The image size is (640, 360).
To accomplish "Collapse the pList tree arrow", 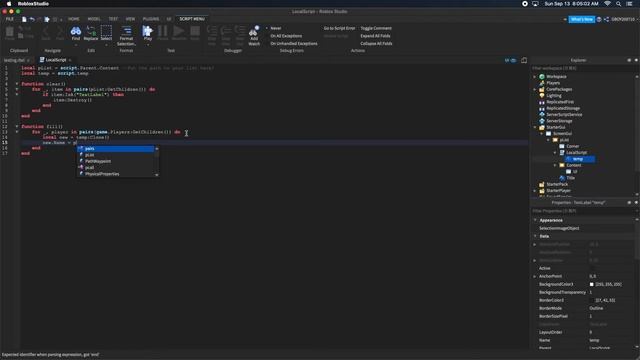I will tap(548, 140).
